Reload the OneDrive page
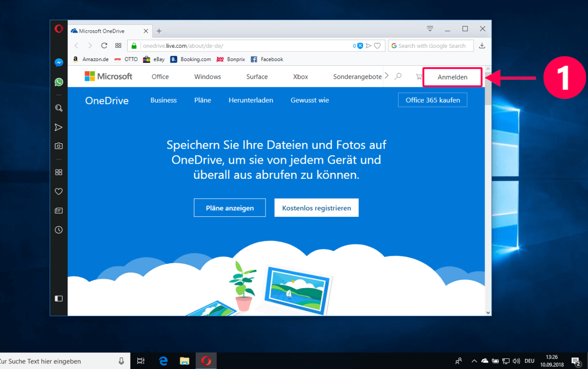This screenshot has width=588, height=369. pos(104,45)
